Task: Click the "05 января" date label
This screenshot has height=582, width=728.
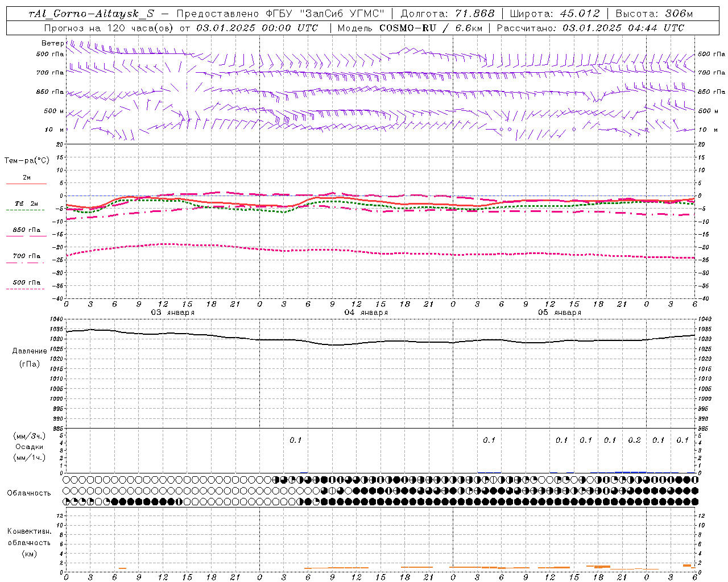Action: [559, 313]
